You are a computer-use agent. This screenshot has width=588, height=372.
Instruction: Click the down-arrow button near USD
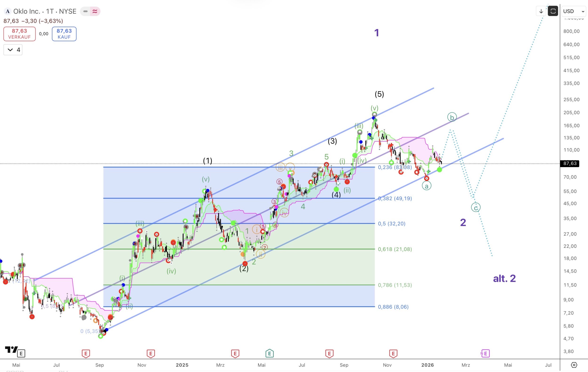[541, 11]
